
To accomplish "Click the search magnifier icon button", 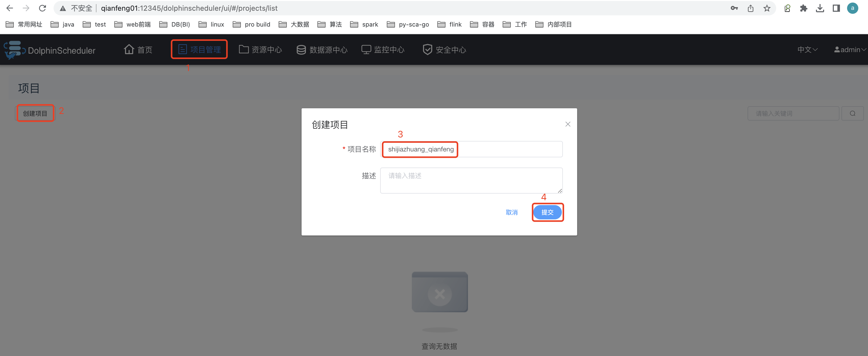I will (852, 114).
